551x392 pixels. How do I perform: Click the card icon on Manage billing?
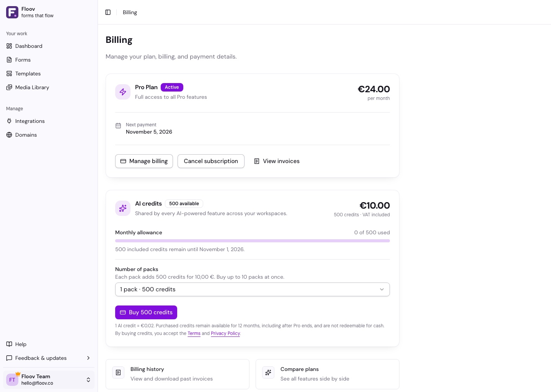tap(123, 161)
